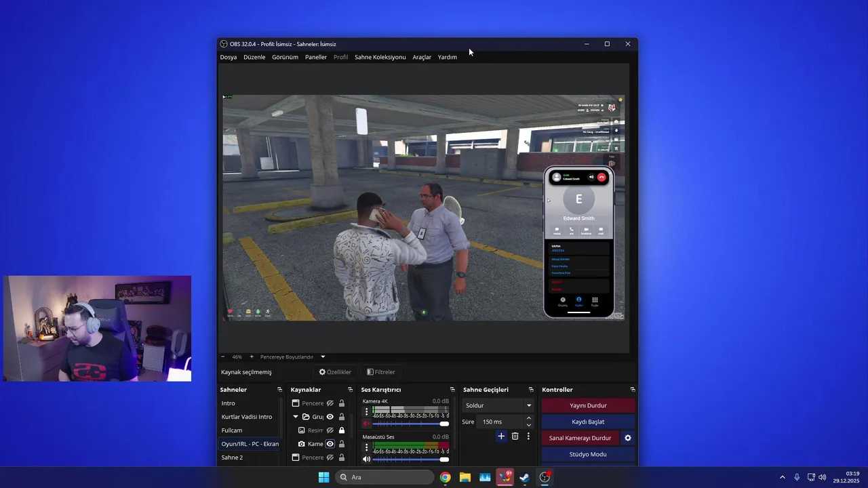Screen dimensions: 868x488
Task: Switch to OBS via taskbar icon
Action: [x=545, y=477]
